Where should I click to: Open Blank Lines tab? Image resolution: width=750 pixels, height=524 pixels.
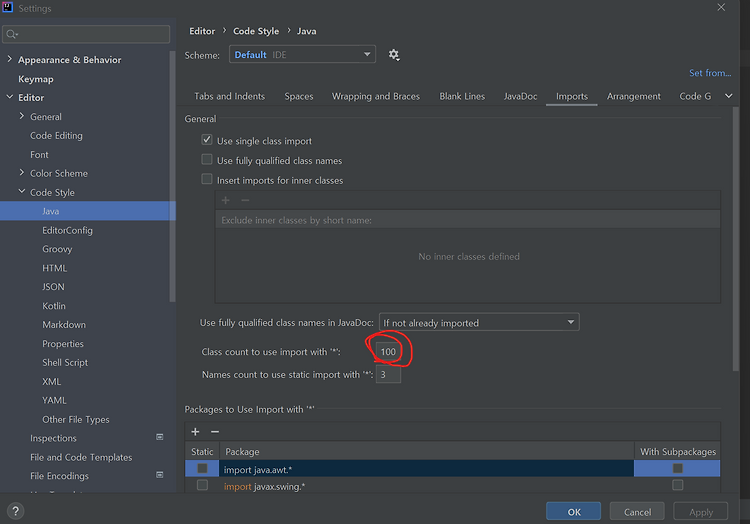(x=462, y=97)
